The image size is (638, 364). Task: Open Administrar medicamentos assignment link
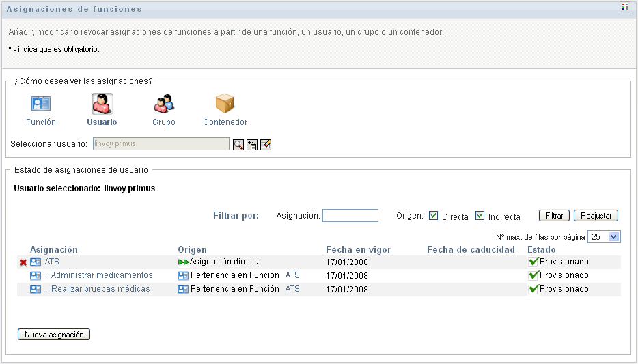[x=102, y=275]
